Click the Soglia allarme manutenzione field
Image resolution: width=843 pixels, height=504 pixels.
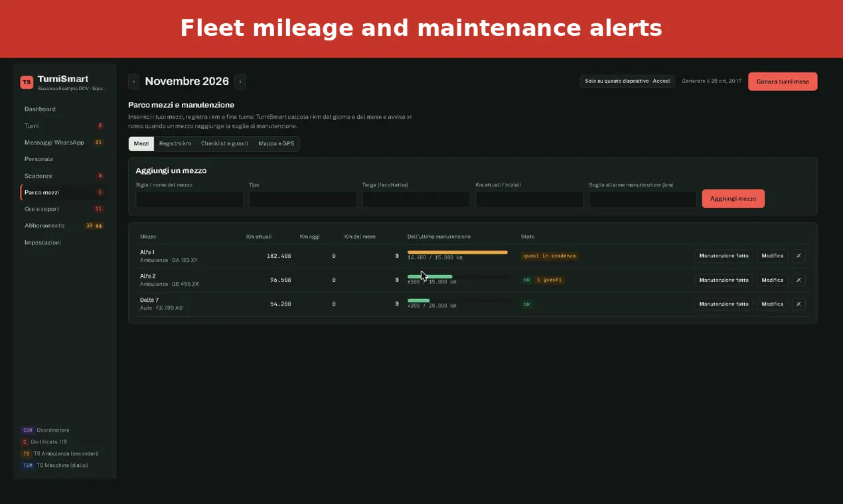tap(643, 200)
